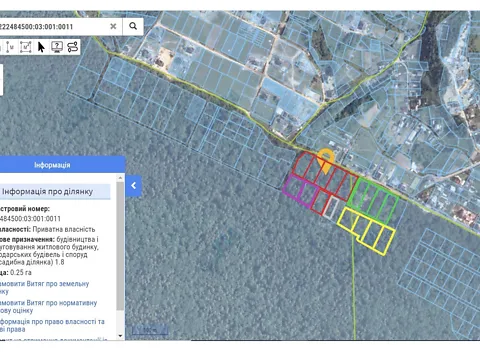Open the Інформація tab header
The width and height of the screenshot is (480, 360).
click(x=52, y=165)
